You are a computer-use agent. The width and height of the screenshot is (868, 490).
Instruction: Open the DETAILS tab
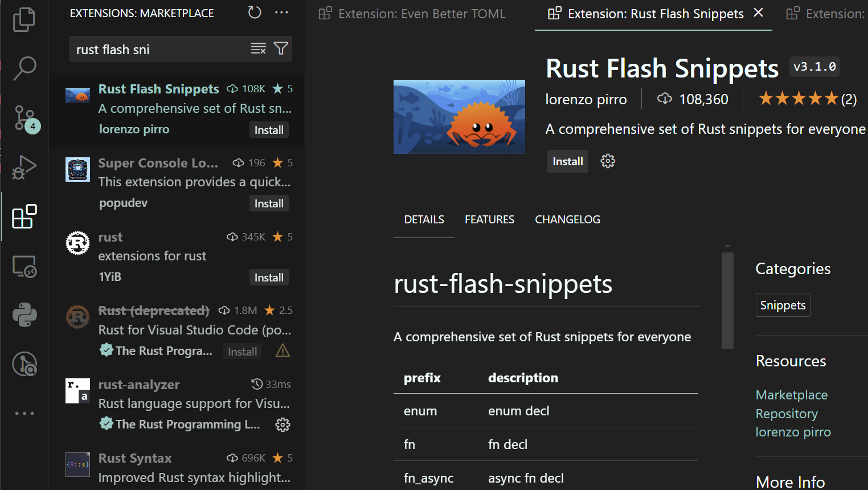[424, 219]
